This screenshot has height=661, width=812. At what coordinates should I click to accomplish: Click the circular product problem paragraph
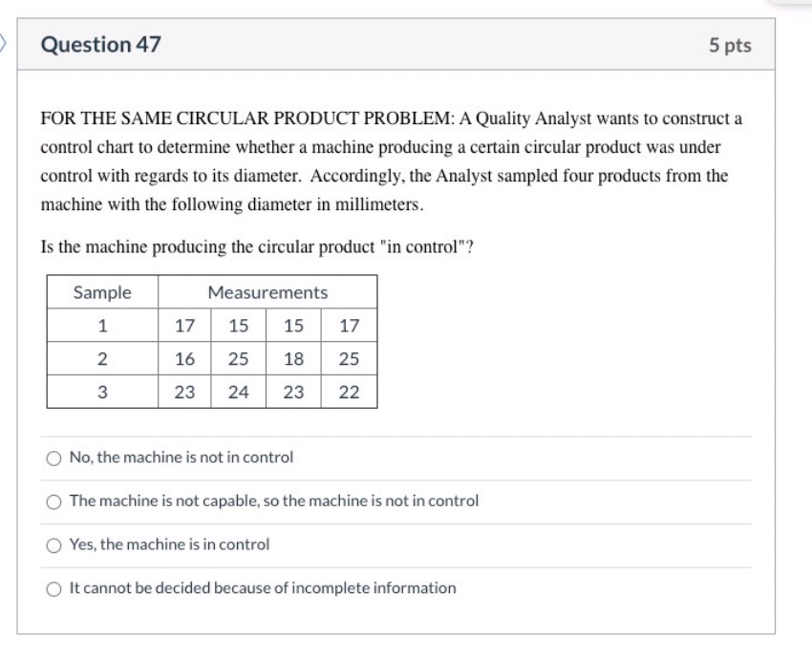click(382, 158)
